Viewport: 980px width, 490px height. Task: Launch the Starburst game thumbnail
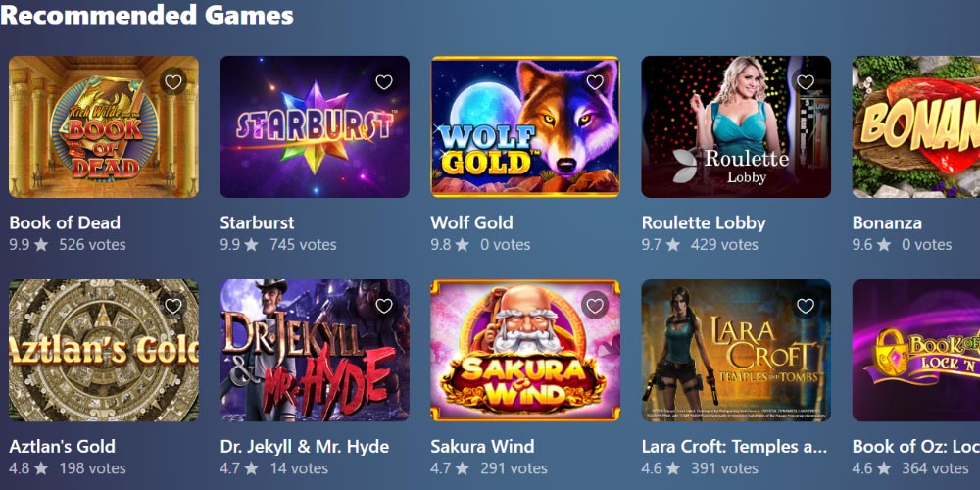(x=315, y=126)
